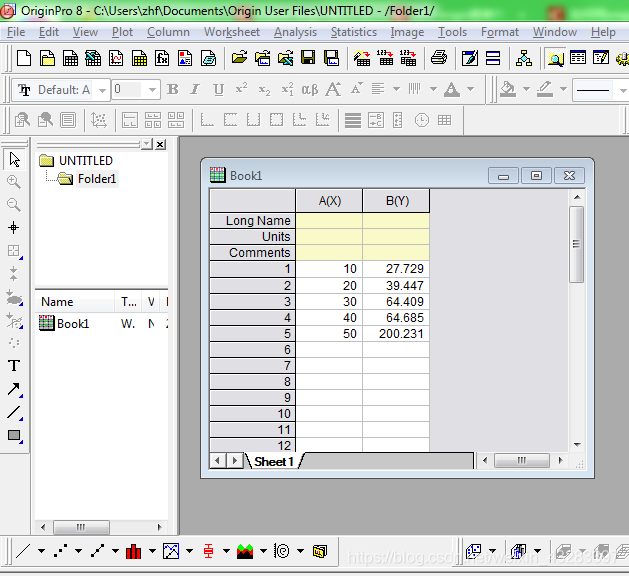Open the Analysis menu
Image resolution: width=629 pixels, height=576 pixels.
click(295, 32)
